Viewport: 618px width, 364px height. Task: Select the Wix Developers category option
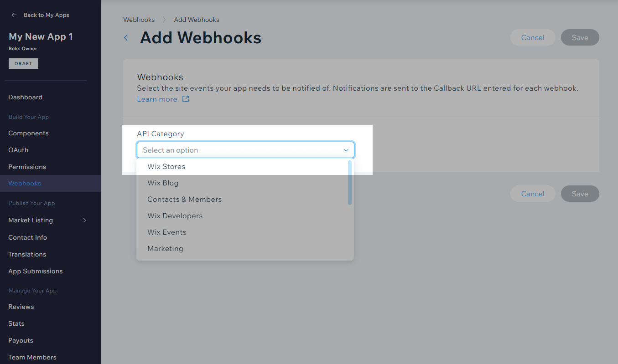(x=175, y=216)
